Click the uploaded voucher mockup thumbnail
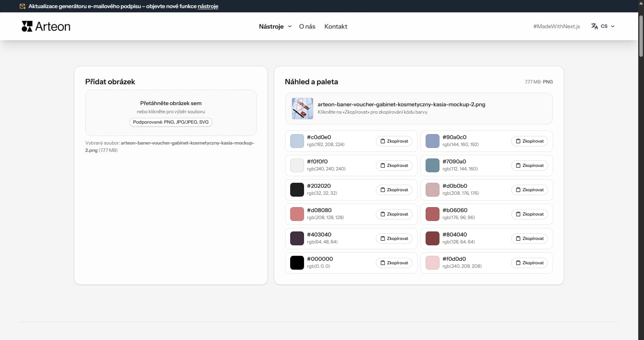The height and width of the screenshot is (340, 644). (303, 108)
